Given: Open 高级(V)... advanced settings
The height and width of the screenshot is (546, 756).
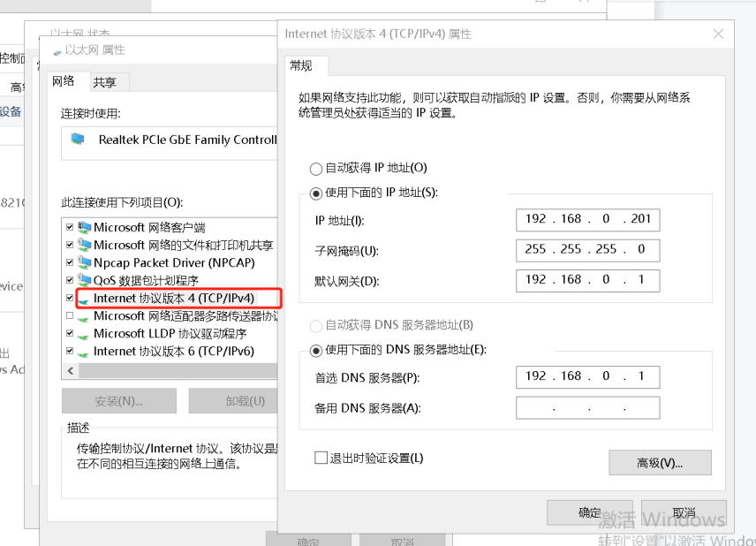Looking at the screenshot, I should 660,463.
